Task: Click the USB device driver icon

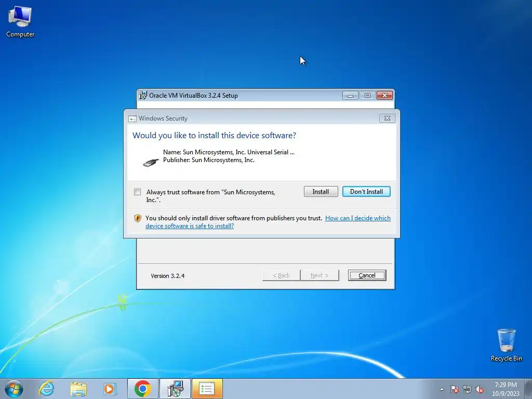Action: (x=151, y=163)
